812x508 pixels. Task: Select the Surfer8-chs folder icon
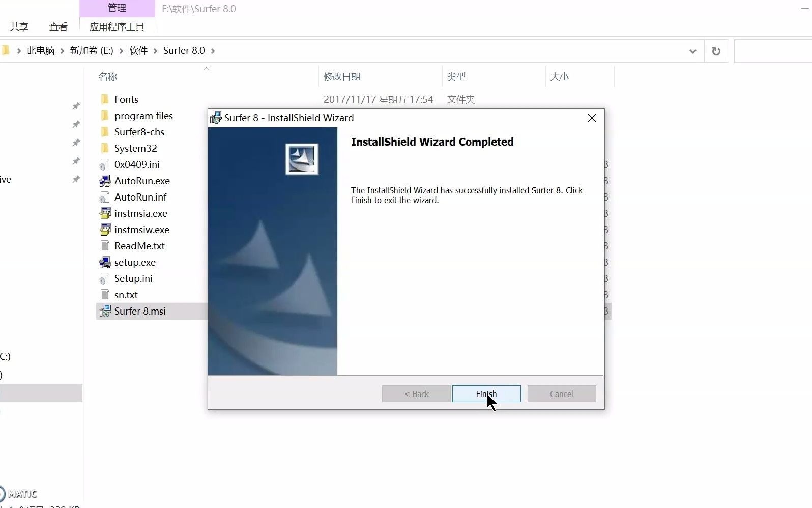tap(105, 132)
